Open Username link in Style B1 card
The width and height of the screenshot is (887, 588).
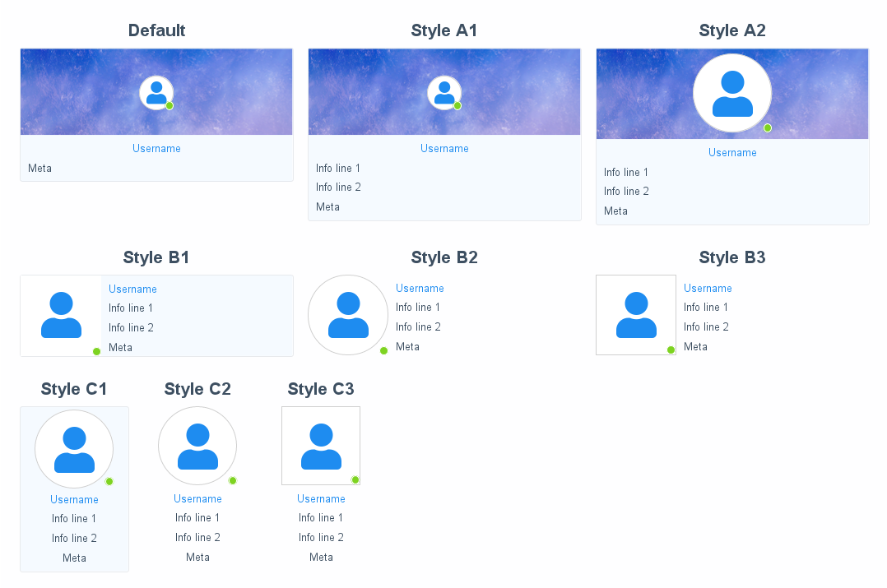[x=132, y=289]
